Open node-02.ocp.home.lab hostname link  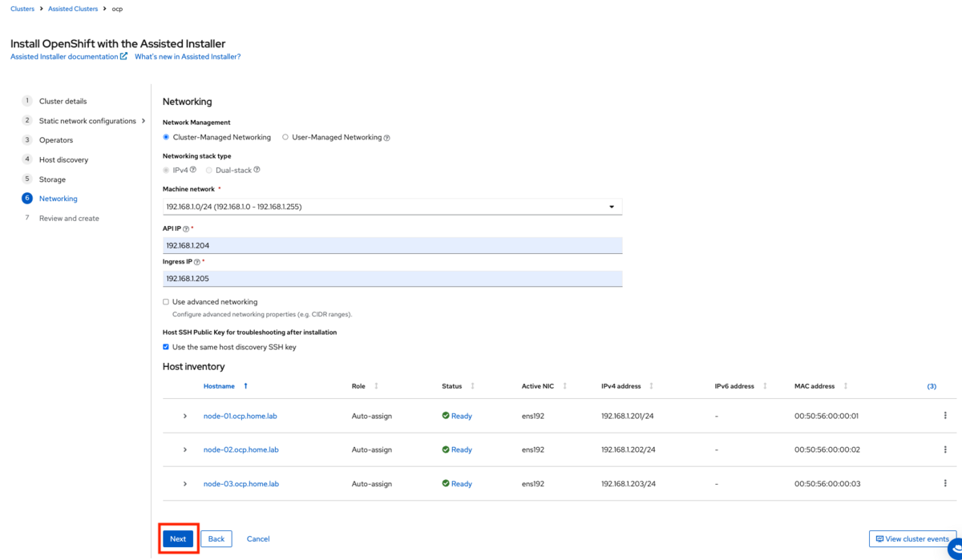tap(240, 450)
